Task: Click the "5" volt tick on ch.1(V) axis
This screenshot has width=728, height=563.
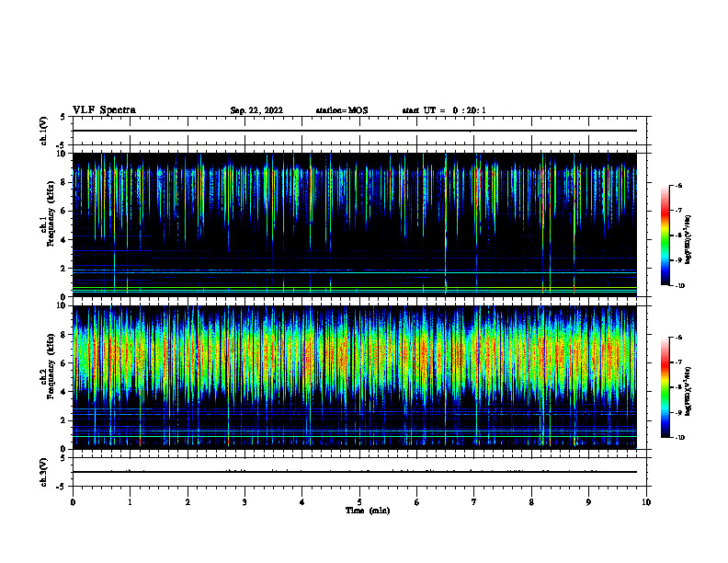Action: [64, 117]
